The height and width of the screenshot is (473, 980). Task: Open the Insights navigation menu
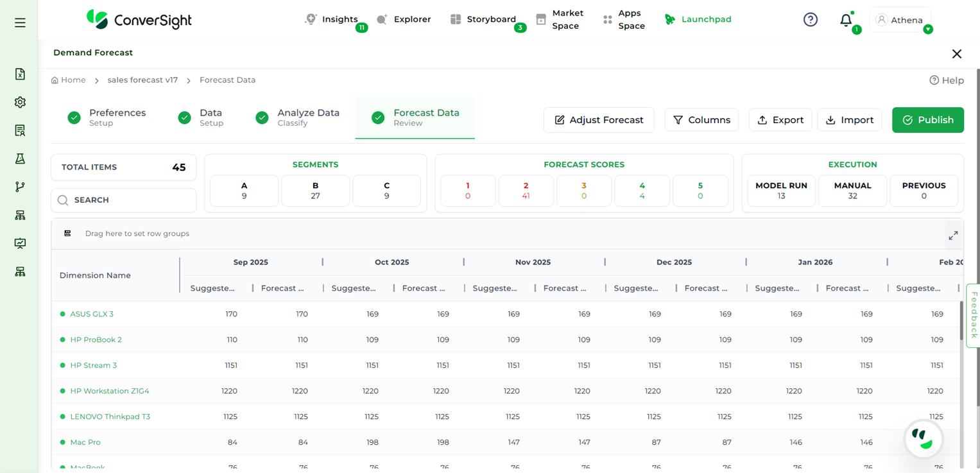click(332, 19)
